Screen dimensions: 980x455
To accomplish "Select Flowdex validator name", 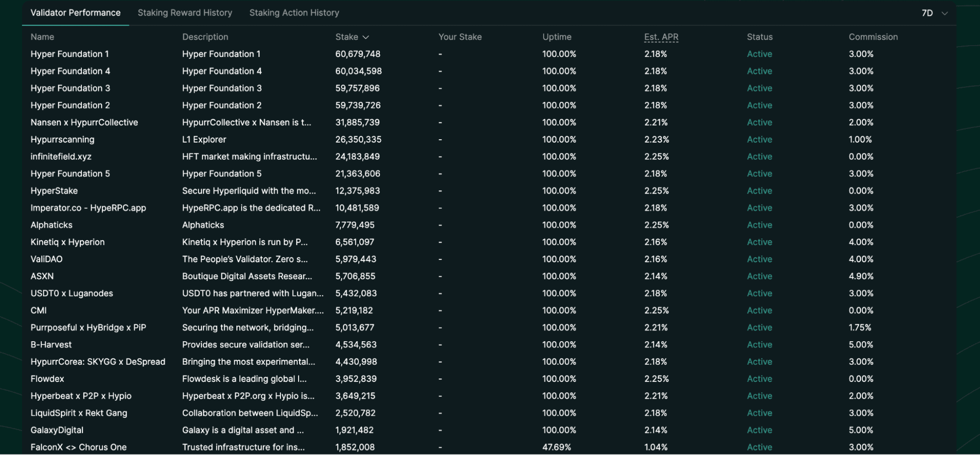I will pos(47,379).
